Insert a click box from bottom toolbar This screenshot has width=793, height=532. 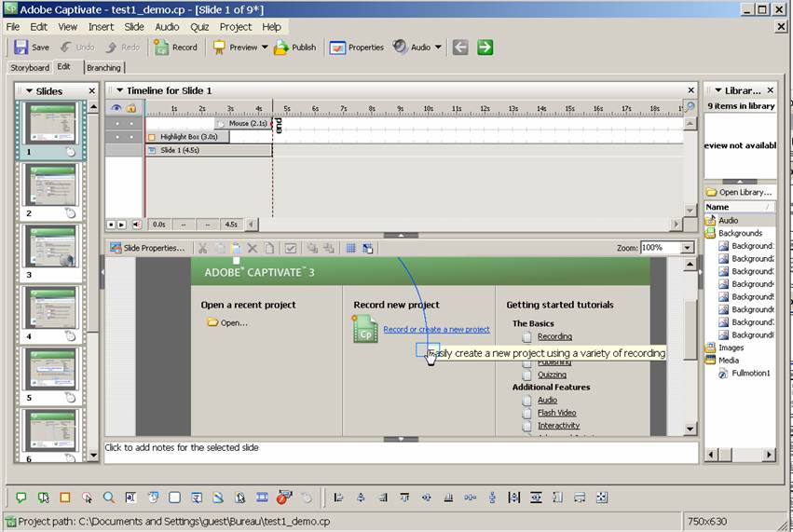tap(87, 498)
